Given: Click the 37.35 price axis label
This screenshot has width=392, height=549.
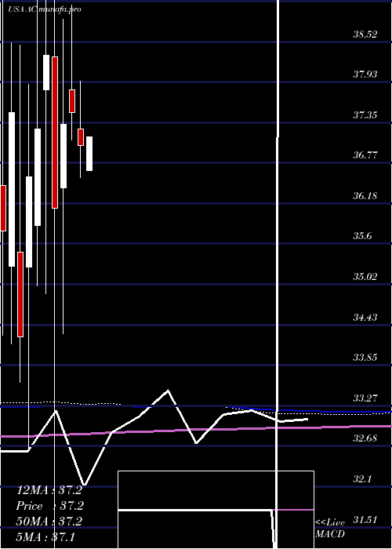Looking at the screenshot, I should click(x=365, y=115).
